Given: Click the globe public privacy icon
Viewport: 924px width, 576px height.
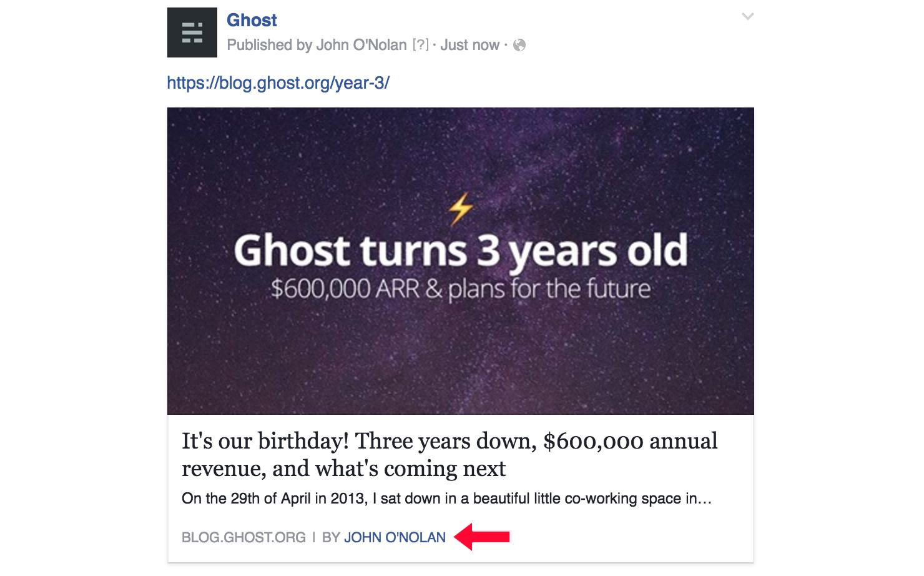Looking at the screenshot, I should pos(519,45).
